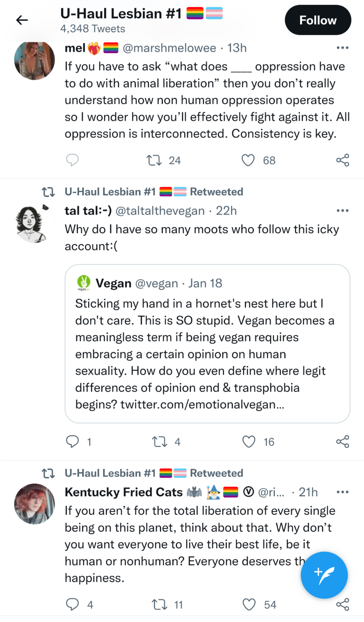This screenshot has width=364, height=622.
Task: Go back using the top-left arrow
Action: (22, 20)
